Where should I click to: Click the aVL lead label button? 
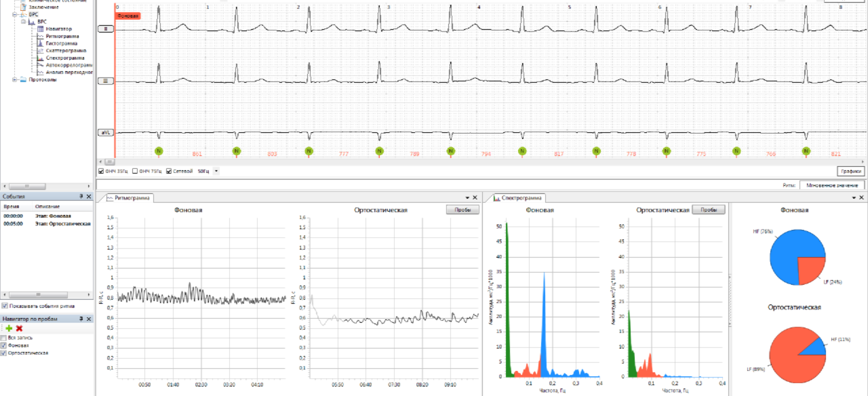tap(106, 132)
